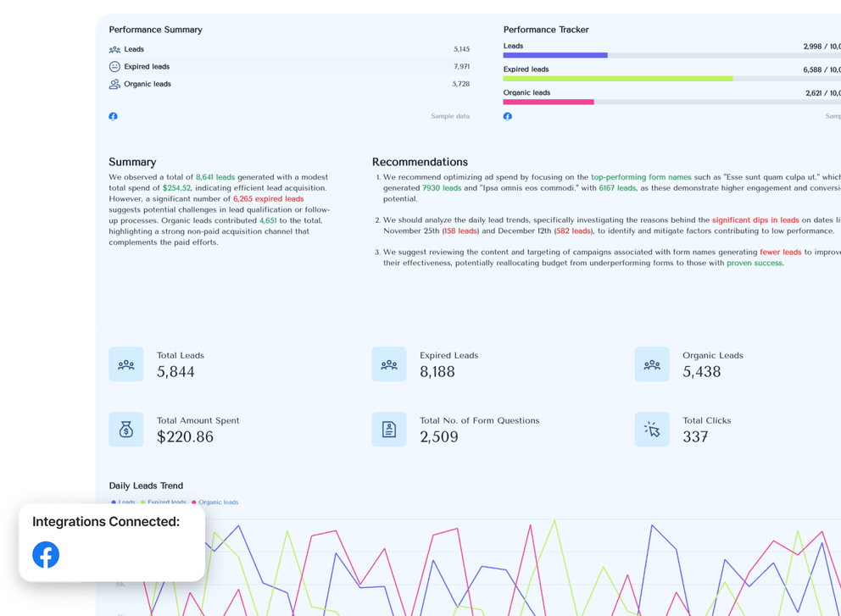This screenshot has width=841, height=616.
Task: Select the Facebook icon under Integrations Connected
Action: click(45, 555)
